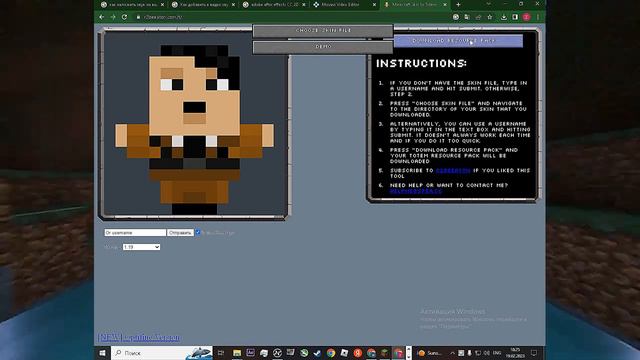Screen dimensions: 640x360
Task: Open the contact link in instruction step 6
Action: [x=416, y=191]
